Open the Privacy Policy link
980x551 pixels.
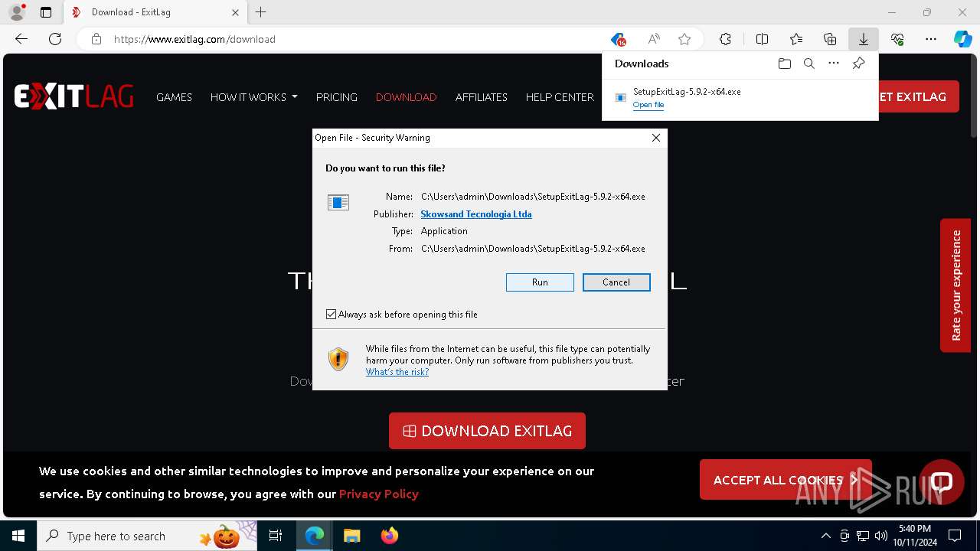379,494
